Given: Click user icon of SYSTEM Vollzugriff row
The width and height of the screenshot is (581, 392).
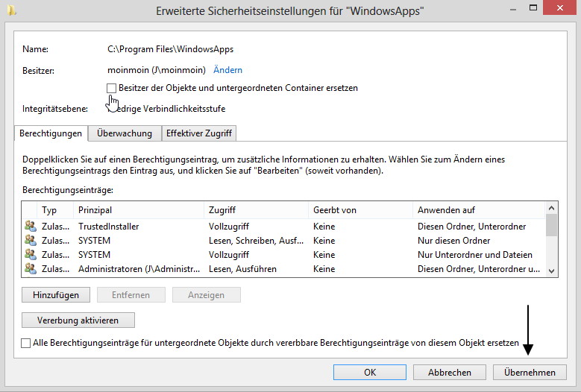Looking at the screenshot, I should click(31, 255).
